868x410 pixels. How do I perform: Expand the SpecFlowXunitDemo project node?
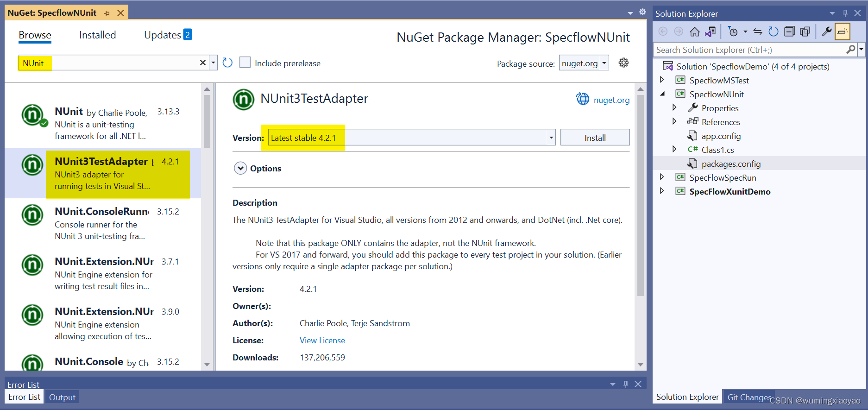click(662, 191)
